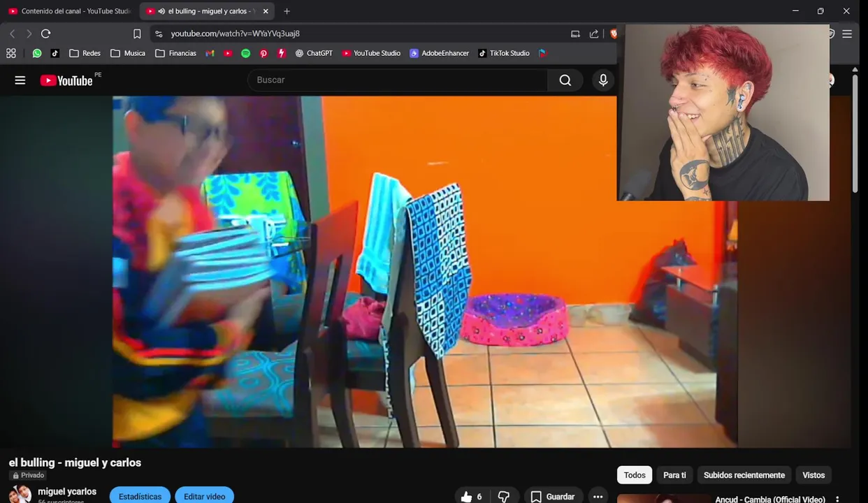The image size is (868, 503).
Task: Click the magnifier search button
Action: 565,80
